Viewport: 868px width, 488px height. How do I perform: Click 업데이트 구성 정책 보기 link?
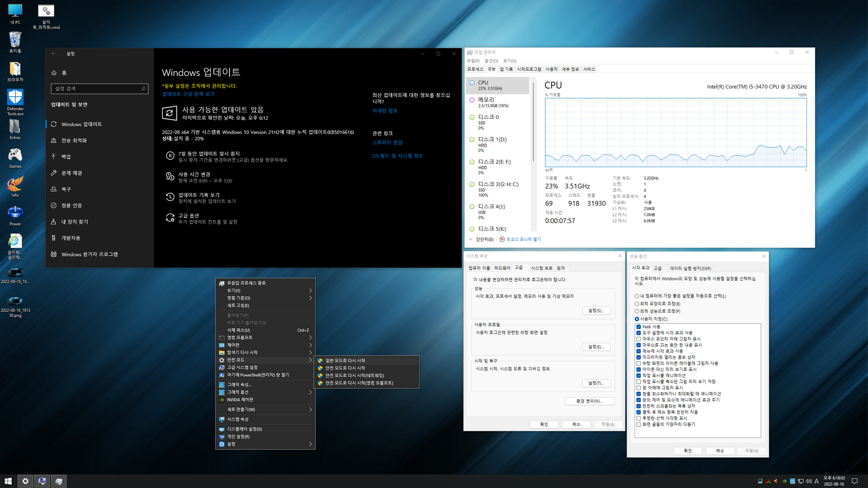188,94
